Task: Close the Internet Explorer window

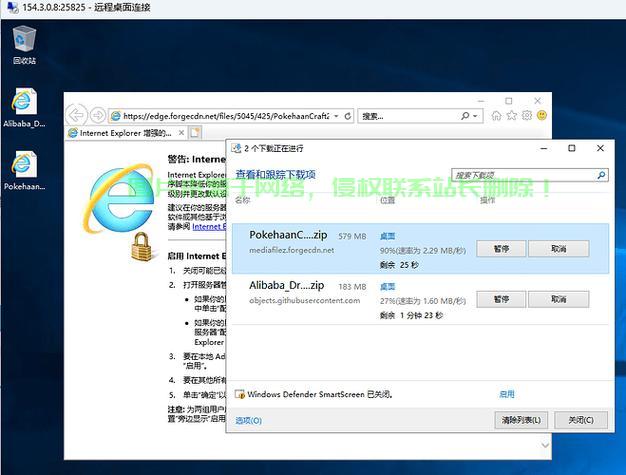Action: tap(538, 101)
